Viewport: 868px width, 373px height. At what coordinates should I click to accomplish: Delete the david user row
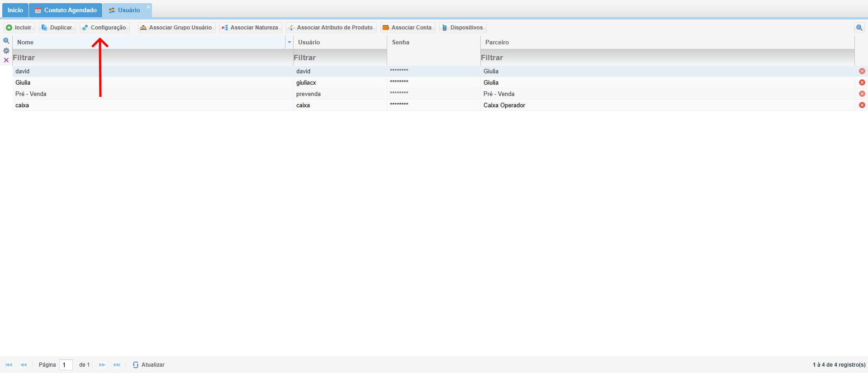point(862,71)
